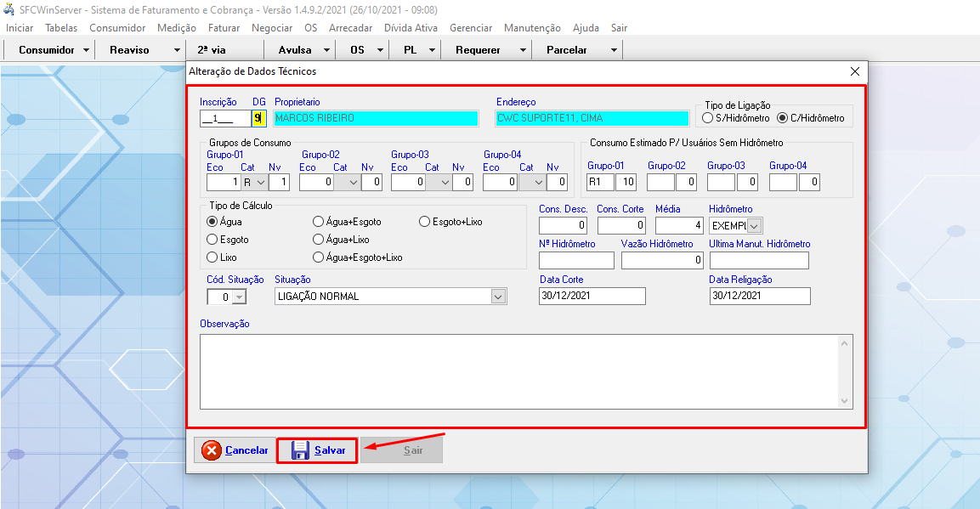
Task: Click the Observação scrollbar down arrow
Action: pos(844,400)
